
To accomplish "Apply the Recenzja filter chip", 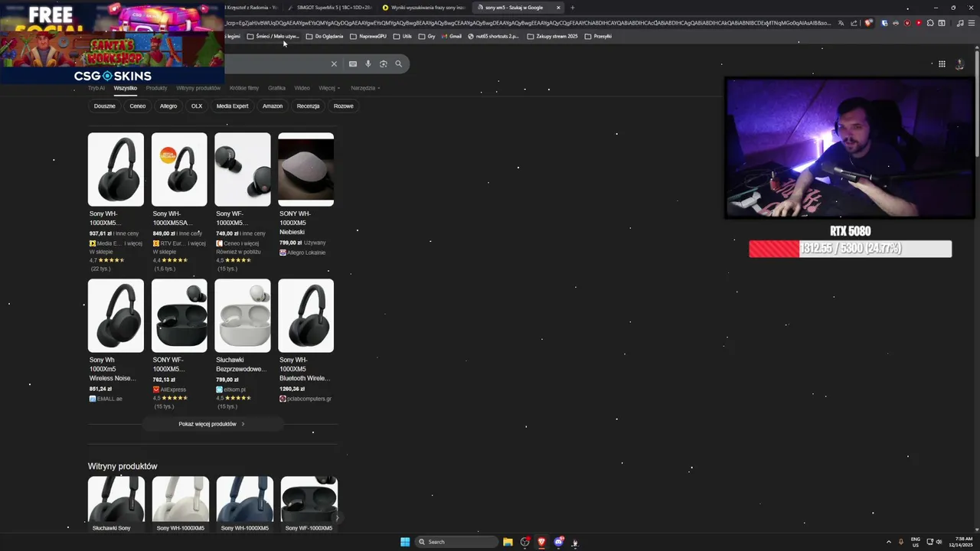I will (x=308, y=106).
